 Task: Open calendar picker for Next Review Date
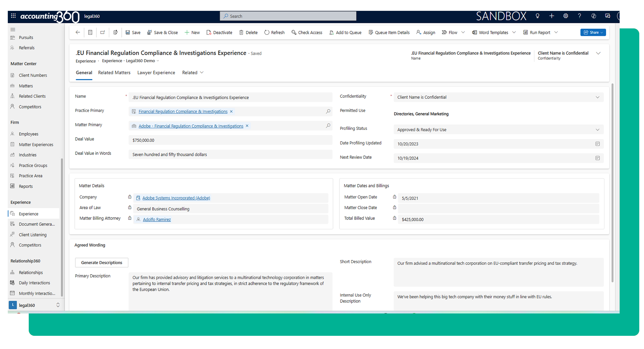[x=597, y=158]
